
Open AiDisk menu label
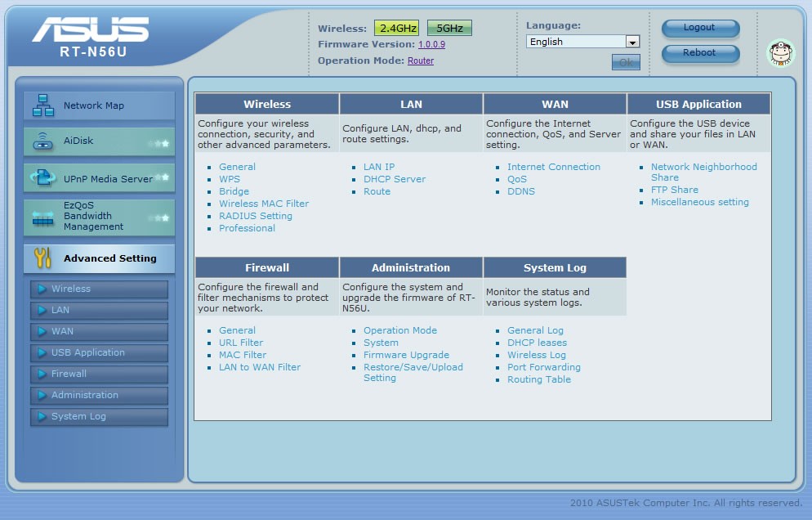78,141
